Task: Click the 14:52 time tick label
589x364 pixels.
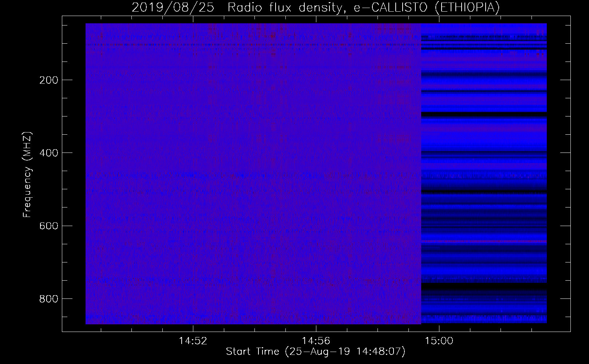Action: tap(193, 341)
